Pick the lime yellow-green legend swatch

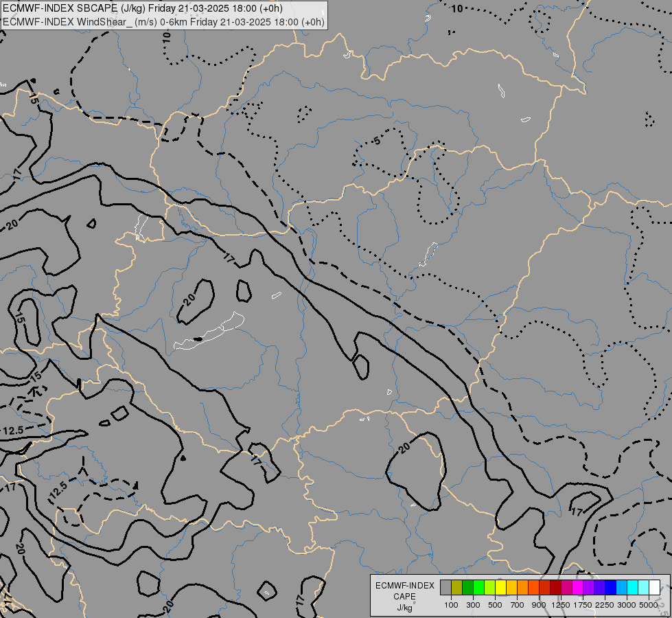(490, 587)
